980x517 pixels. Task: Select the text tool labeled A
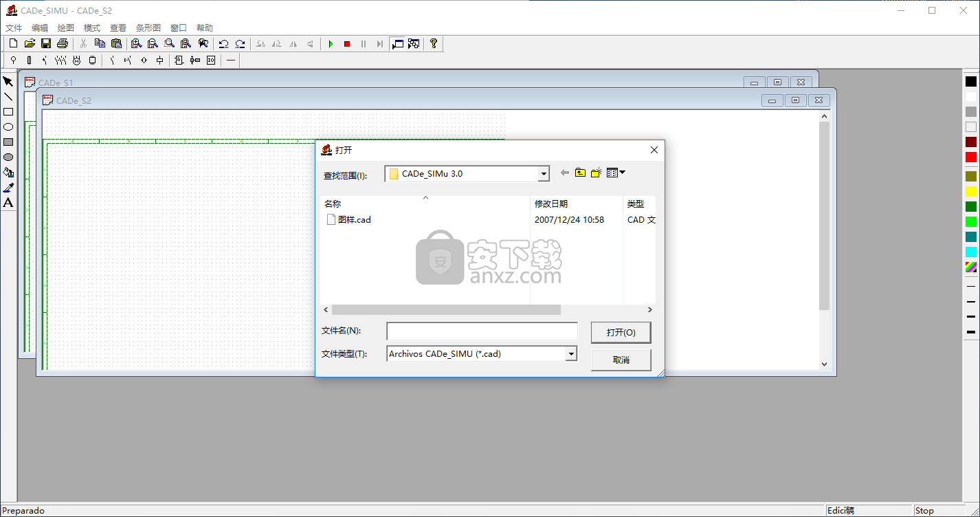coord(8,202)
